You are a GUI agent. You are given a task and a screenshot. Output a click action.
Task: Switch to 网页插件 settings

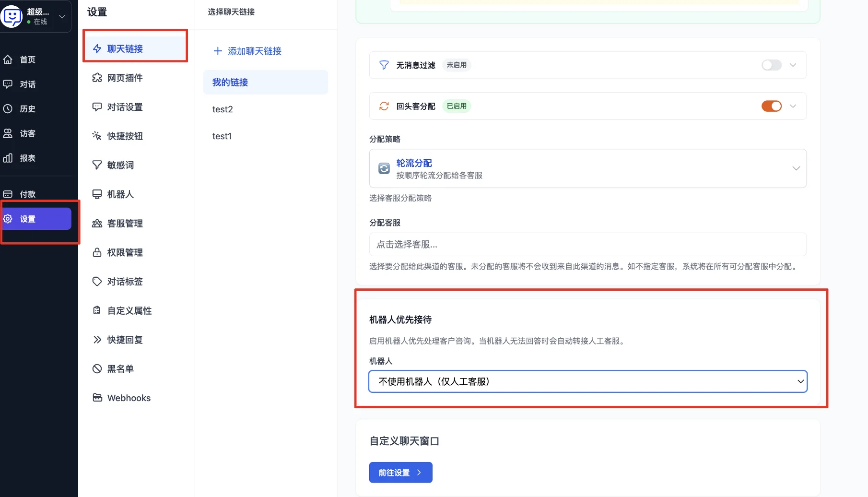coord(124,78)
